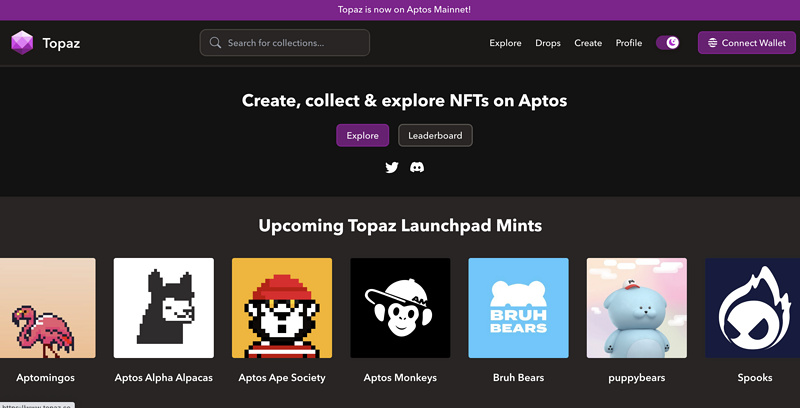The image size is (800, 408).
Task: Select the Aptomingos flamingo thumbnail
Action: [45, 308]
